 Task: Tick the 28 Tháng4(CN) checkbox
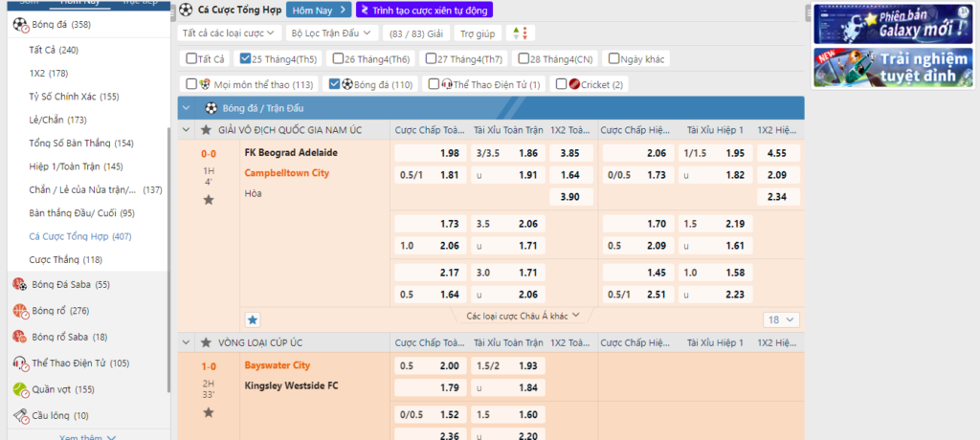coord(524,59)
